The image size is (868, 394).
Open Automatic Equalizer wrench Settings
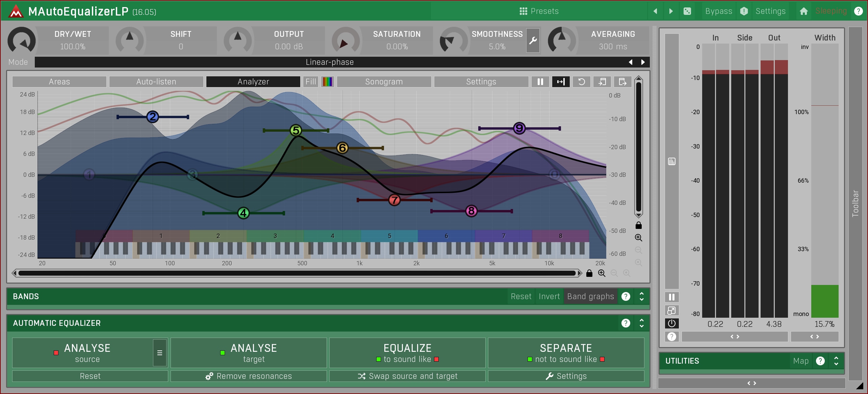tap(566, 376)
